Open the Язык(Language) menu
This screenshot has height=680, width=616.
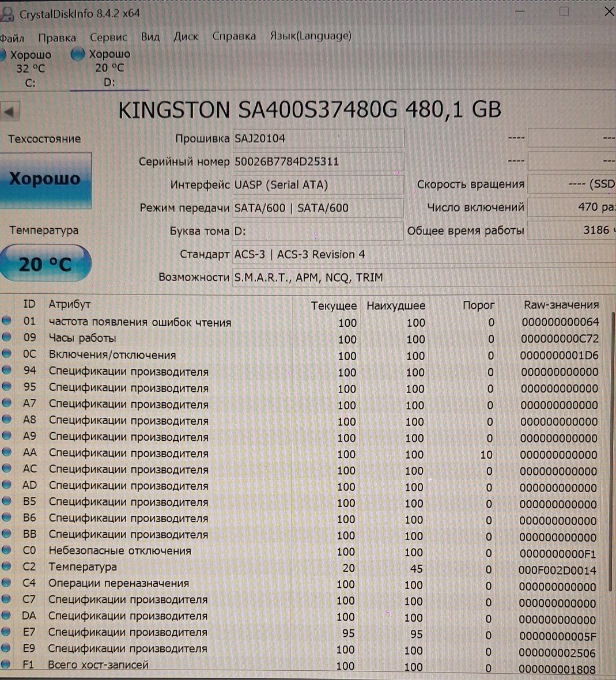[311, 36]
